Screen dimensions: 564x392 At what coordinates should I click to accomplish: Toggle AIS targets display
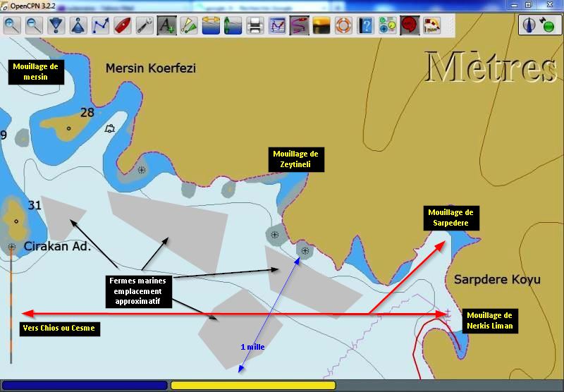point(188,26)
